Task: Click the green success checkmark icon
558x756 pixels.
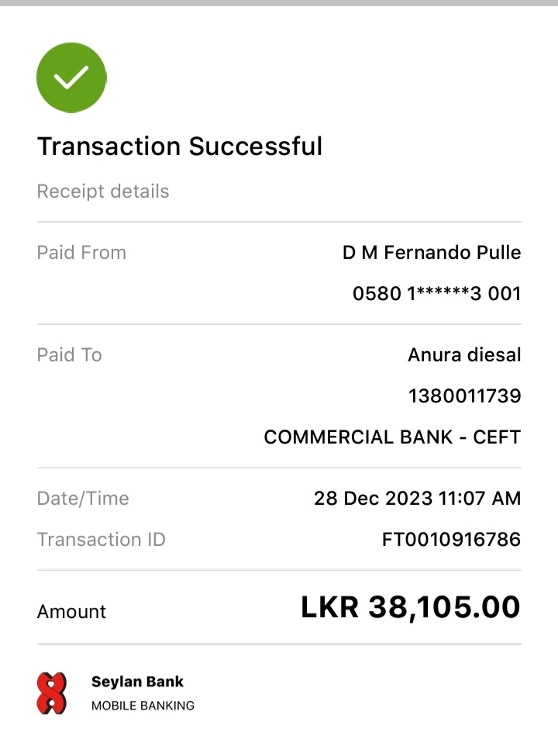Action: (71, 78)
